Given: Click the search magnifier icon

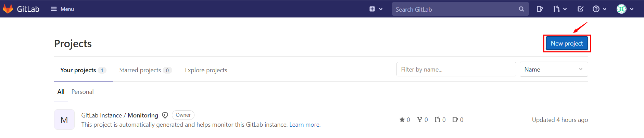Looking at the screenshot, I should tap(521, 9).
